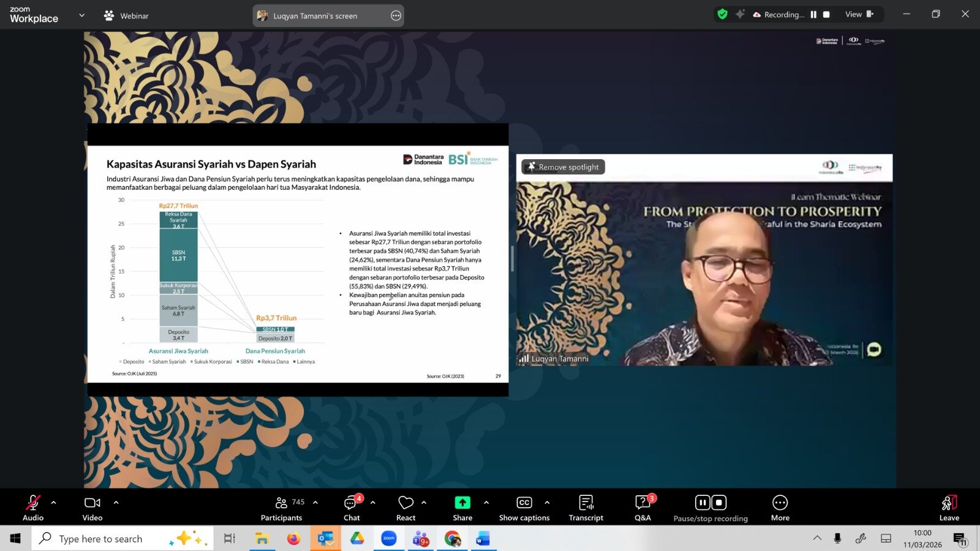
Task: Click the Pause/stop recording control
Action: (x=710, y=508)
